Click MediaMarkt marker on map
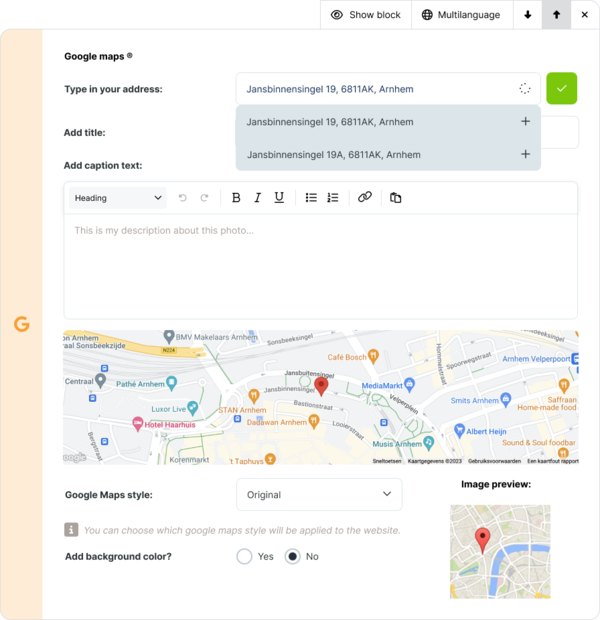The width and height of the screenshot is (600, 620). 410,385
